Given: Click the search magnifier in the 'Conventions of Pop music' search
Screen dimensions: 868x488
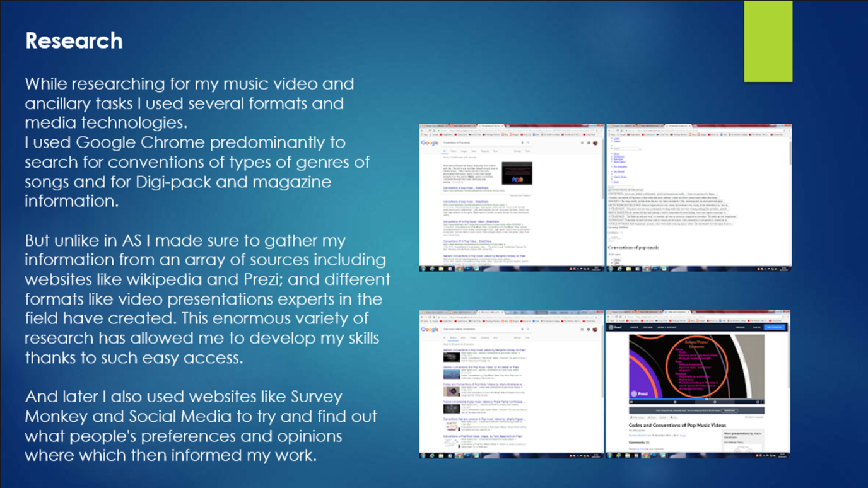Looking at the screenshot, I should (x=528, y=142).
